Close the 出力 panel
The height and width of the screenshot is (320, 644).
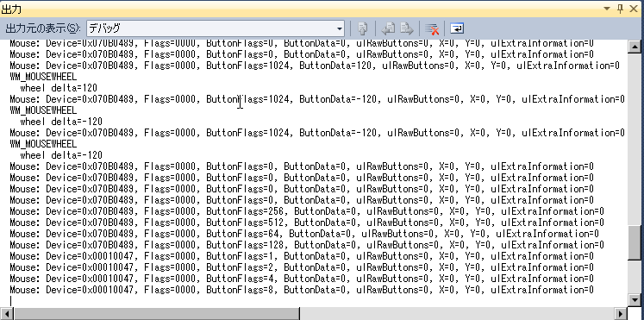[x=635, y=9]
